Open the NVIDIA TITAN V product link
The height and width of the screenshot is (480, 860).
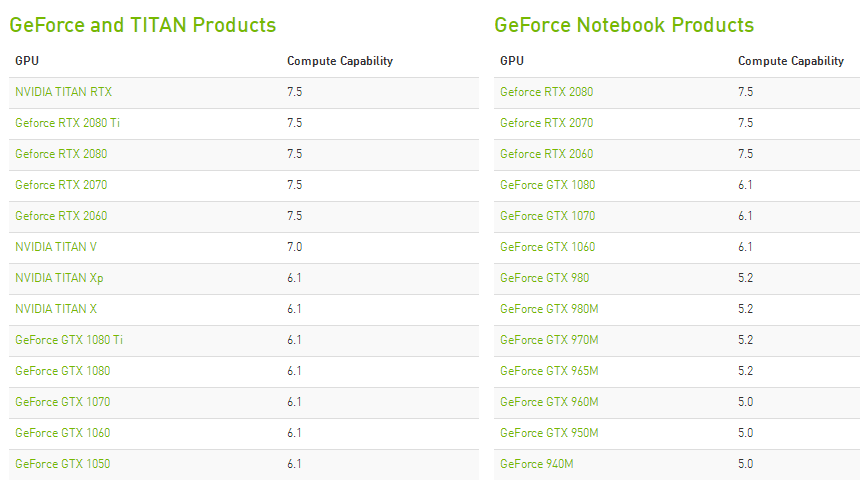coord(56,247)
